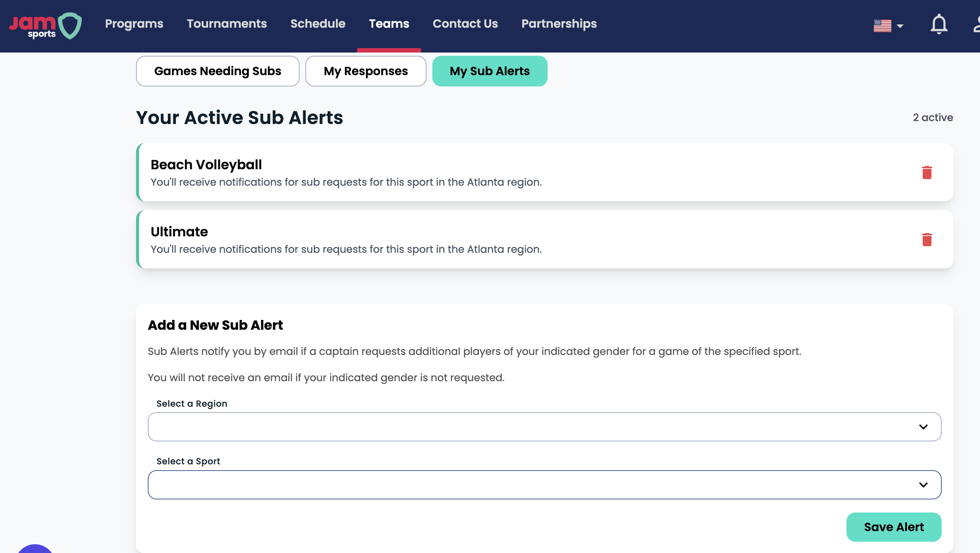Delete the Beach Volleyball sub alert
980x553 pixels.
pos(927,172)
